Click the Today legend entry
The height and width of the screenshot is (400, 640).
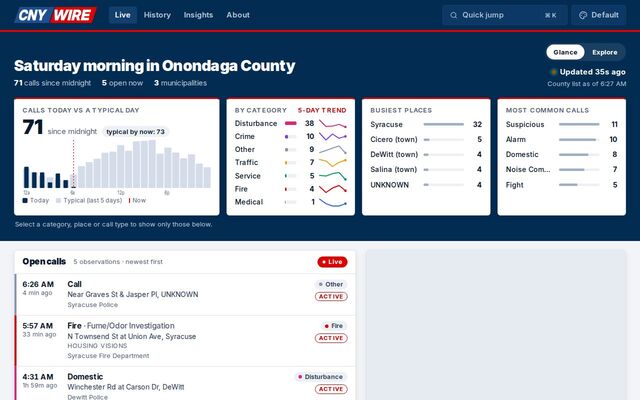click(x=36, y=200)
